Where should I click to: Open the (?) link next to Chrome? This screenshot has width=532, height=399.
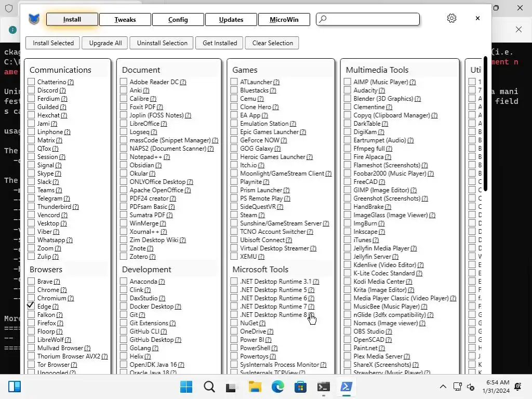pos(63,290)
